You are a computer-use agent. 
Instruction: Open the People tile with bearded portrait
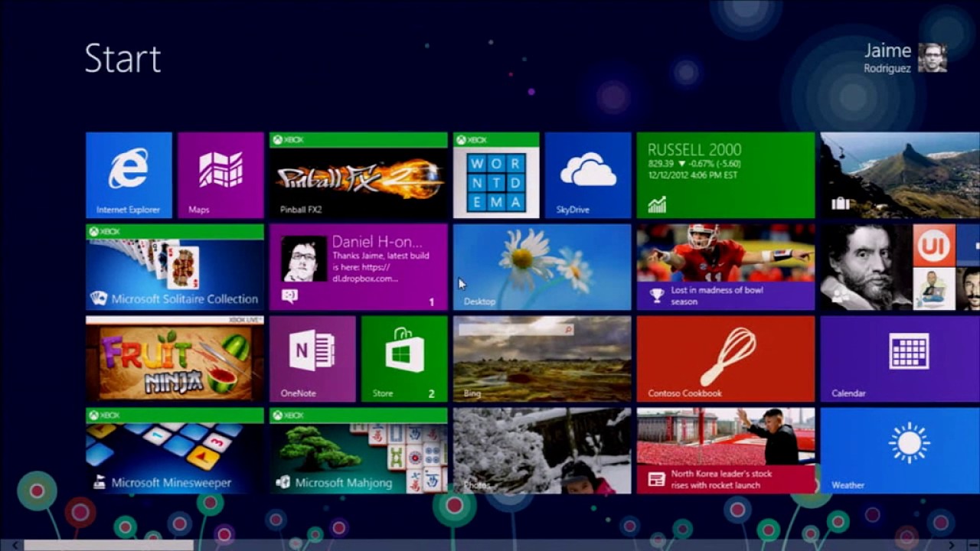(900, 267)
